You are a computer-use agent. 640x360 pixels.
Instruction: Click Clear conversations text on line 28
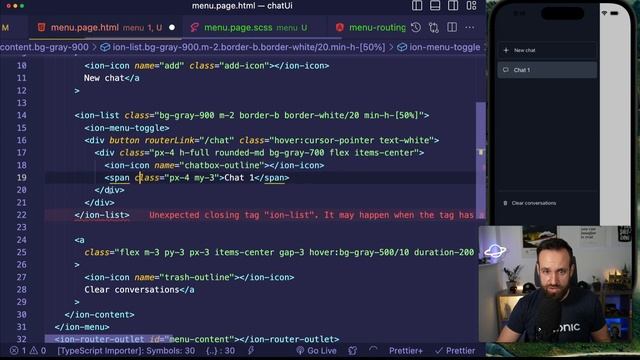(132, 290)
